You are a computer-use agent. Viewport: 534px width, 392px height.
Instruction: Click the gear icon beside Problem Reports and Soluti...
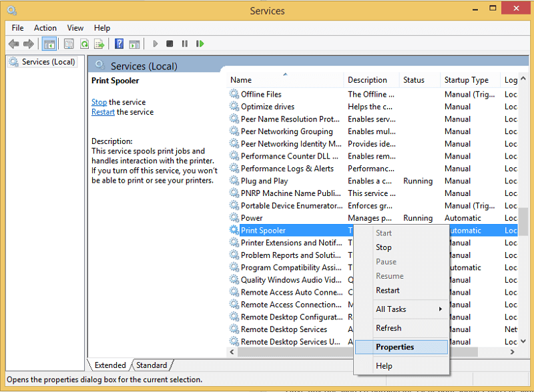(234, 255)
